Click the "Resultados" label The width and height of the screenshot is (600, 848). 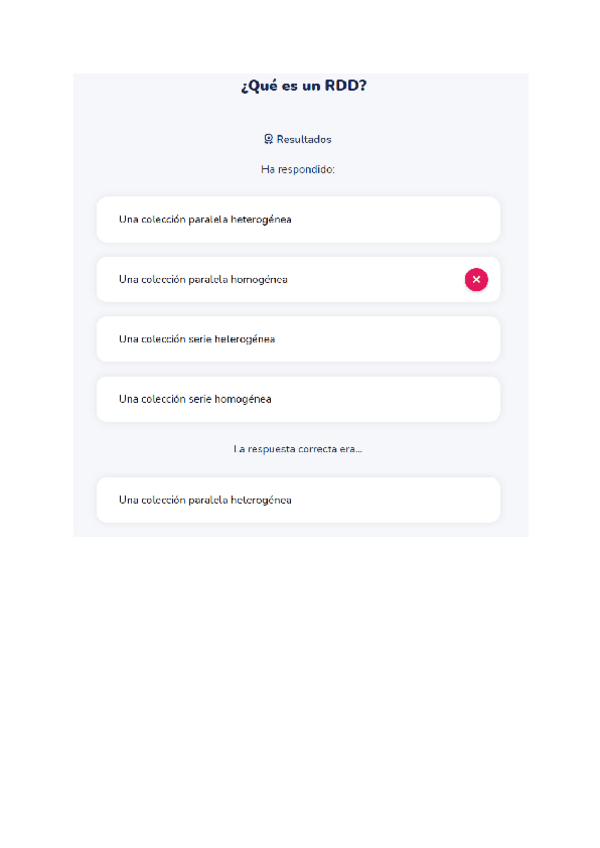(x=304, y=139)
